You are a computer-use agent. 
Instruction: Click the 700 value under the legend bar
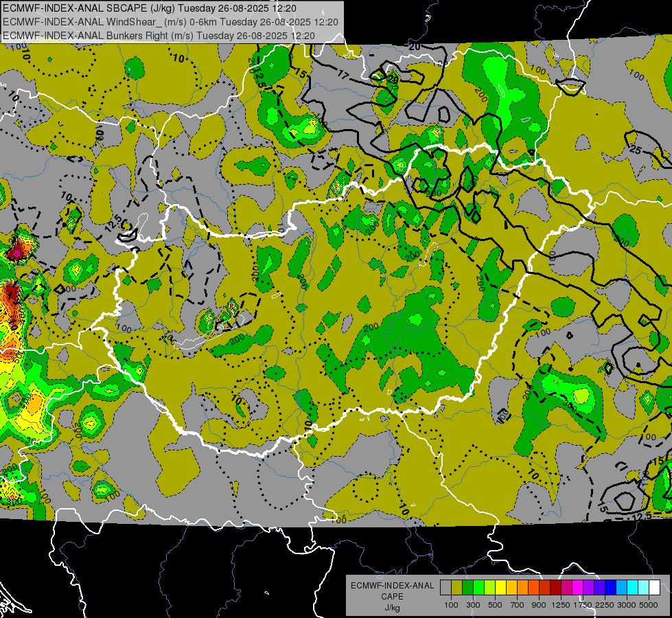[518, 605]
